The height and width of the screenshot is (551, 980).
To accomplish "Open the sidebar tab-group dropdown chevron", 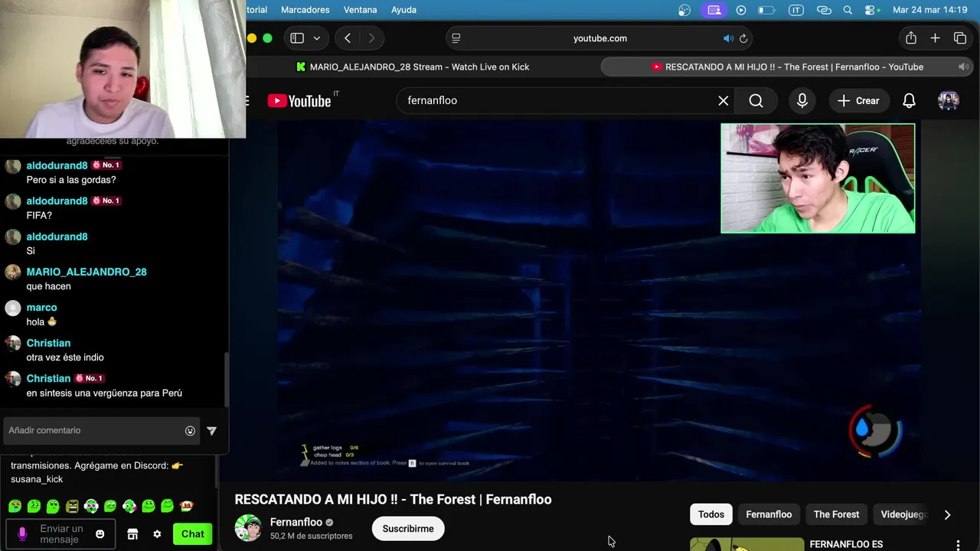I will click(316, 38).
